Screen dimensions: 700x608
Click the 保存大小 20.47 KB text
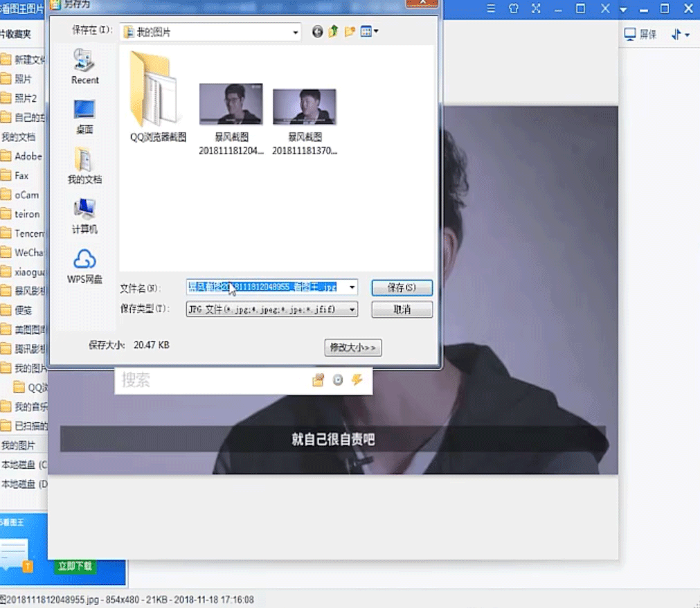[129, 345]
